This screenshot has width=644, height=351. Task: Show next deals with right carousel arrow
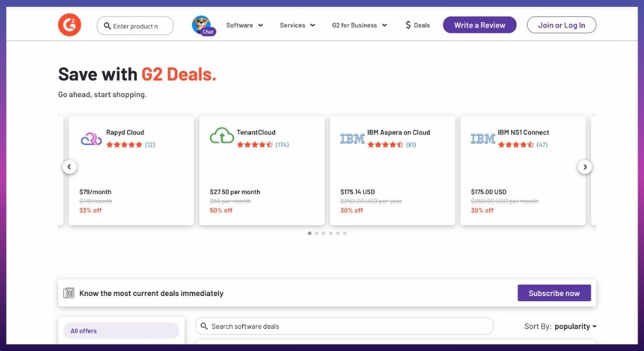tap(585, 167)
